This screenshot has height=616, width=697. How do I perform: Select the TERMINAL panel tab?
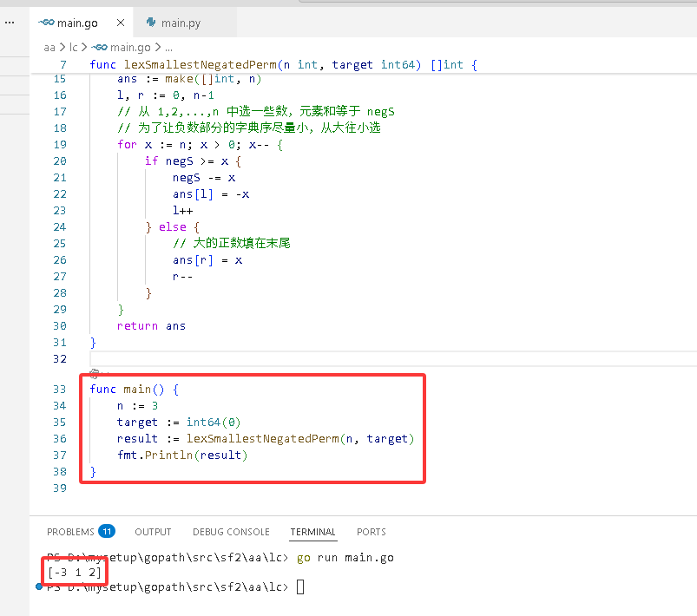pyautogui.click(x=313, y=532)
